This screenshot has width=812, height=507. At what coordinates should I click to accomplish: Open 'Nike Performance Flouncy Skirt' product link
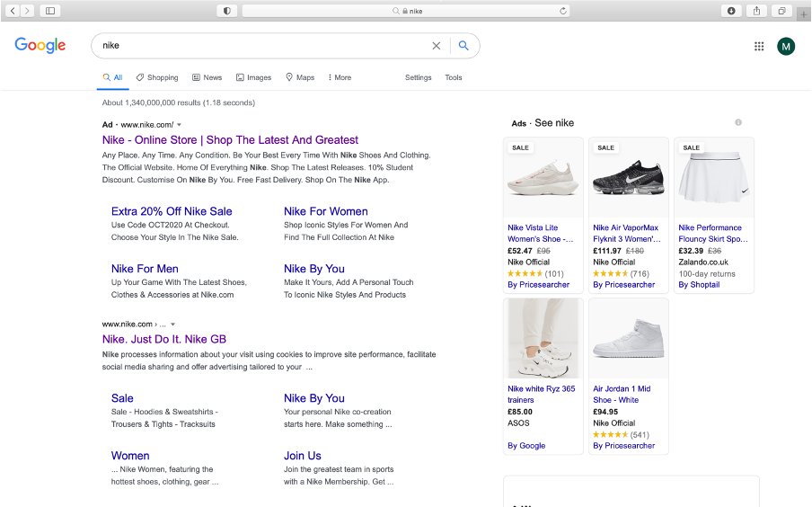[x=713, y=234]
